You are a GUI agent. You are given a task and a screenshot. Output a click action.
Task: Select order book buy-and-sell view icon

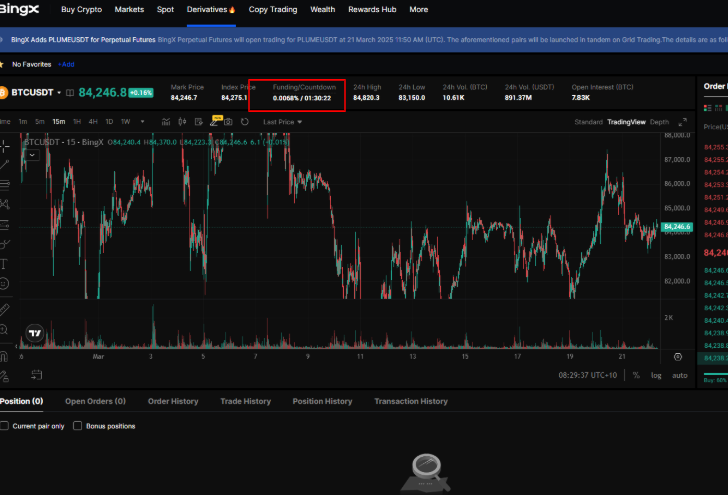tap(708, 108)
